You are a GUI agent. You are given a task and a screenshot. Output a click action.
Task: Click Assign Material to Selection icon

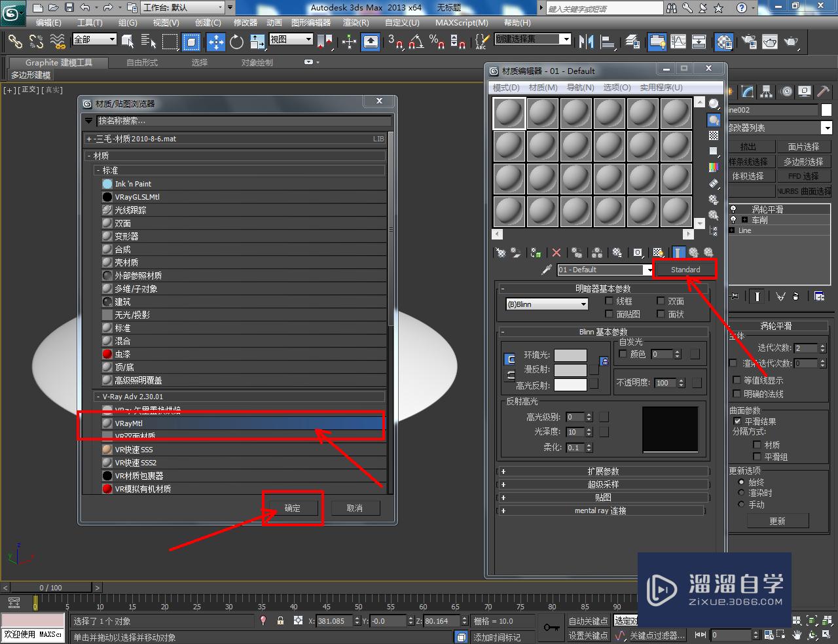click(536, 253)
